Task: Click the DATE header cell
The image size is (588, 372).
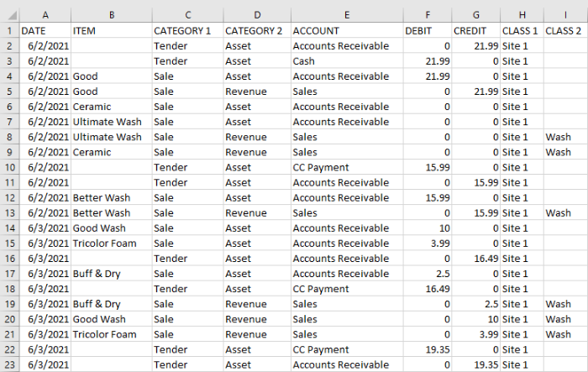Action: pyautogui.click(x=45, y=30)
